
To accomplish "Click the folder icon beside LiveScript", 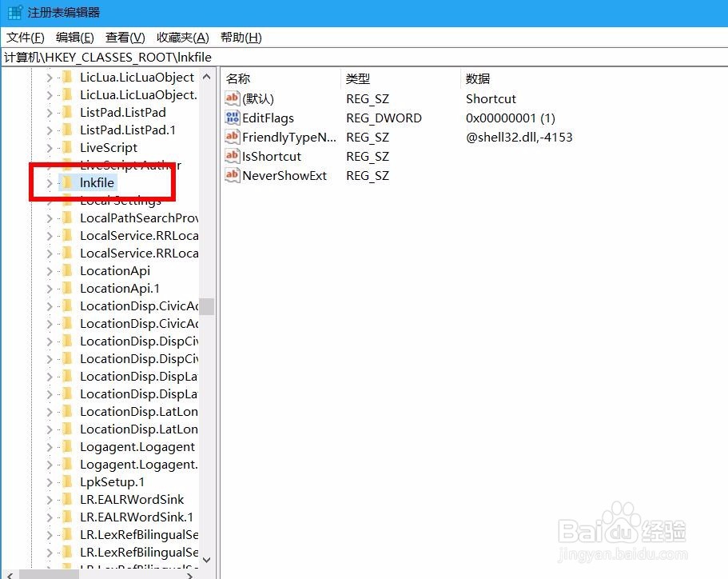I will 67,147.
